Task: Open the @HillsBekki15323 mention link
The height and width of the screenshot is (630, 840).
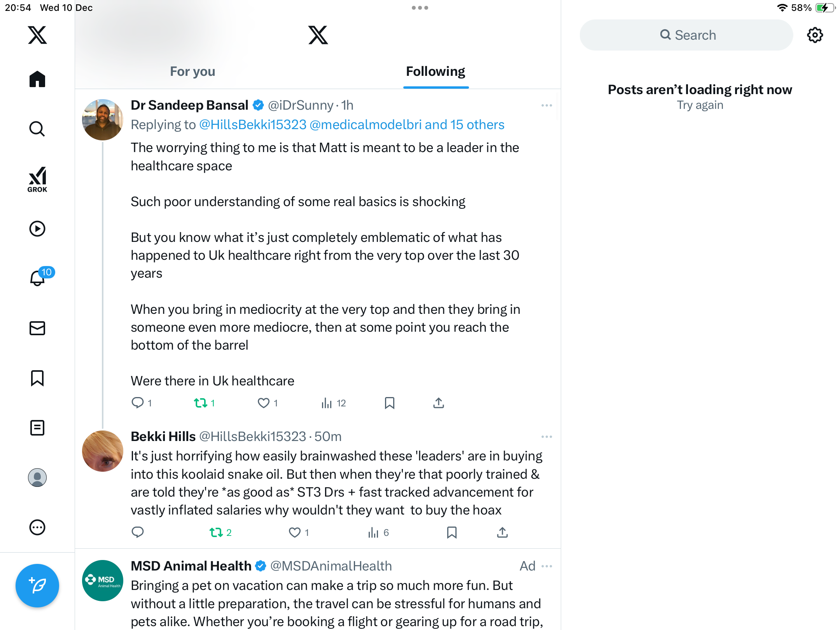Action: pyautogui.click(x=253, y=124)
